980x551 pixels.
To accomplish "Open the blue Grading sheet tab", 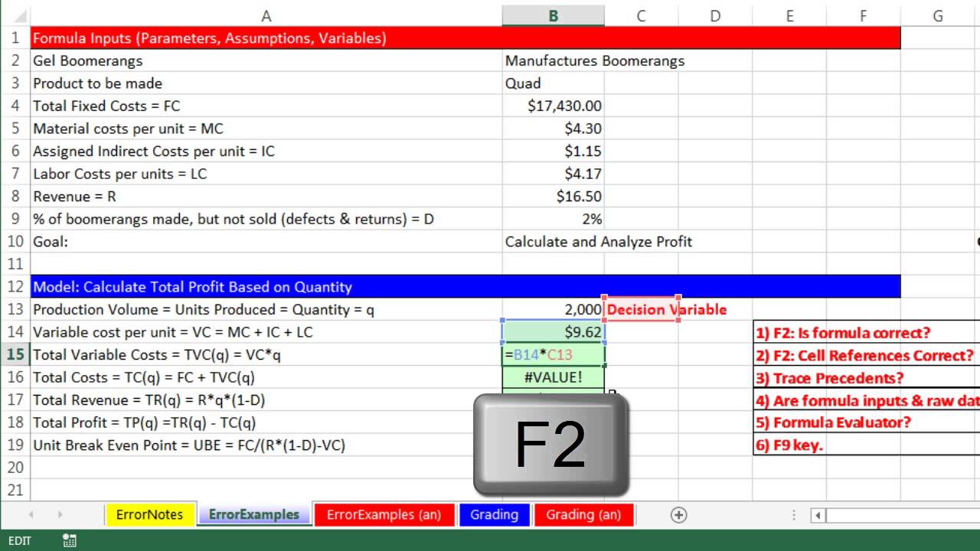I will click(x=494, y=515).
